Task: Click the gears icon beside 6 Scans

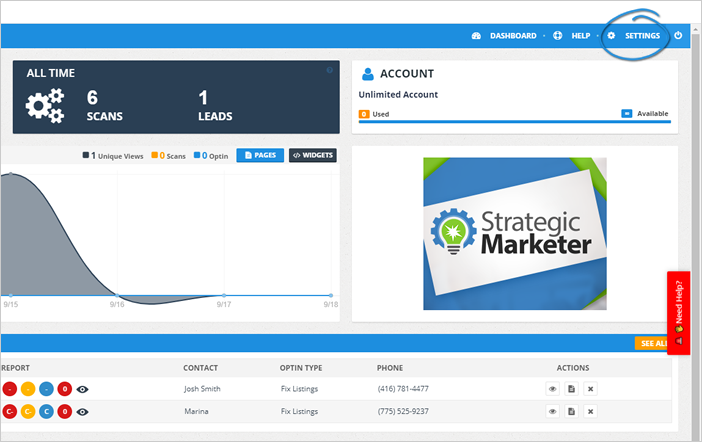Action: tap(45, 105)
